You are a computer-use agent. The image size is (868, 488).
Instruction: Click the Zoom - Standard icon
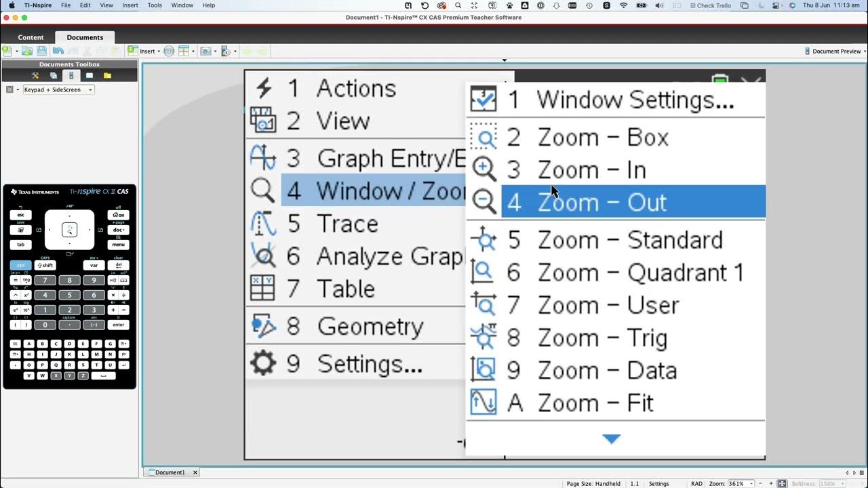[484, 240]
